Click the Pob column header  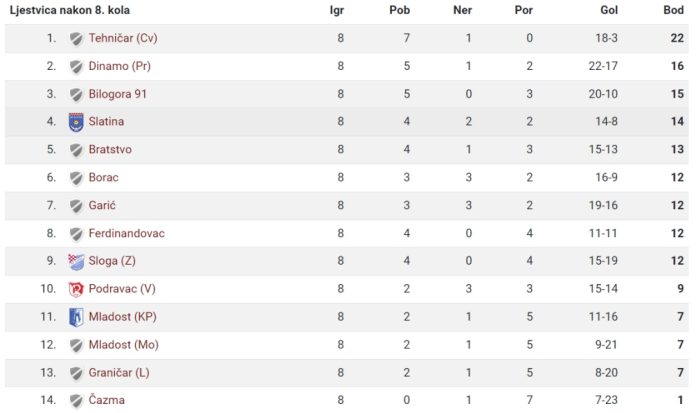[x=399, y=10]
